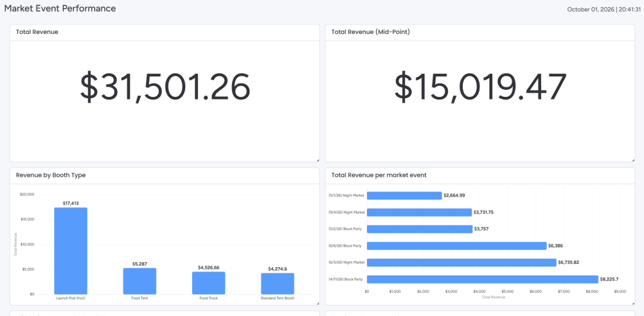Click the blue Food Truck bar
Image resolution: width=644 pixels, height=316 pixels.
click(209, 283)
